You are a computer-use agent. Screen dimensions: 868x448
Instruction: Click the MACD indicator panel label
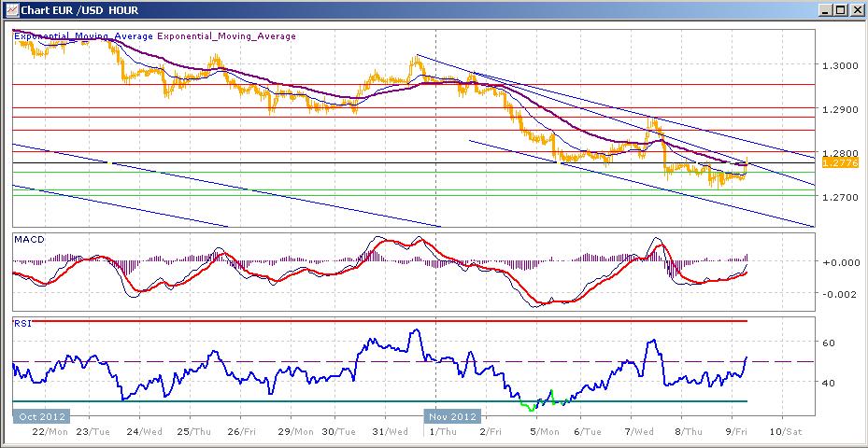[28, 240]
